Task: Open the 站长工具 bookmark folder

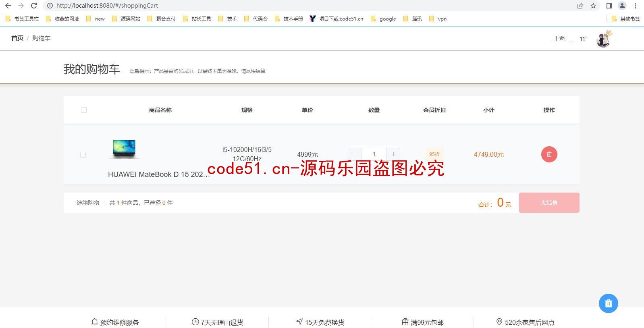Action: [x=197, y=19]
